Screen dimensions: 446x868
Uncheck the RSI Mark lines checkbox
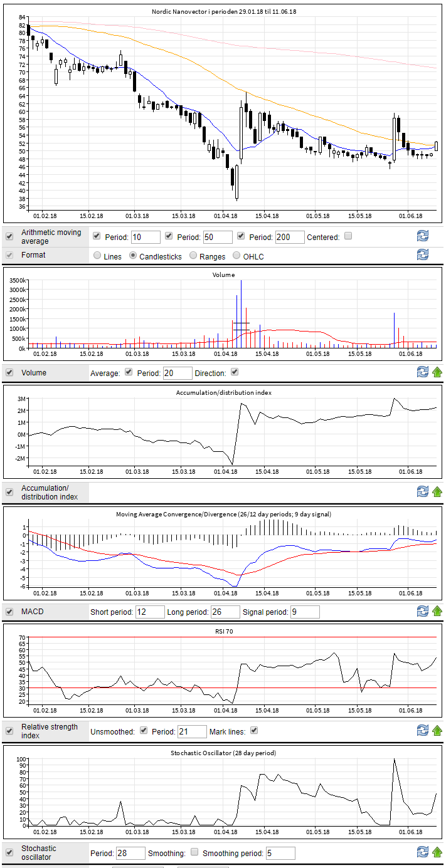254,730
